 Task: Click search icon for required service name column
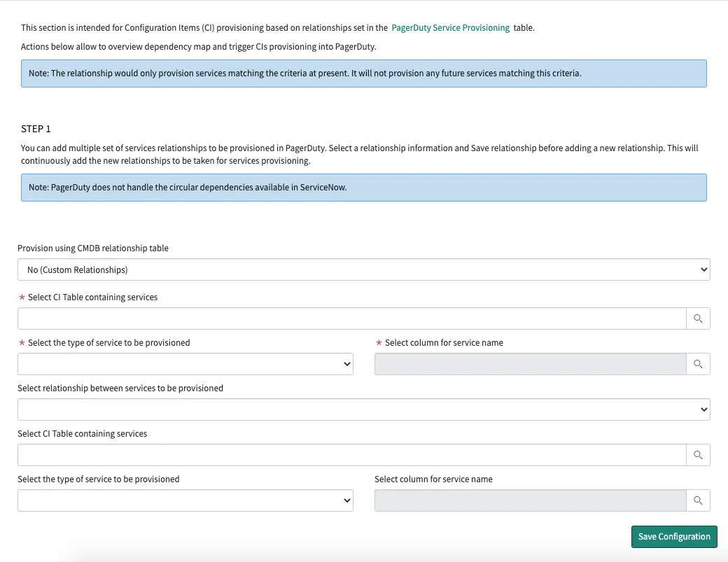pyautogui.click(x=698, y=364)
